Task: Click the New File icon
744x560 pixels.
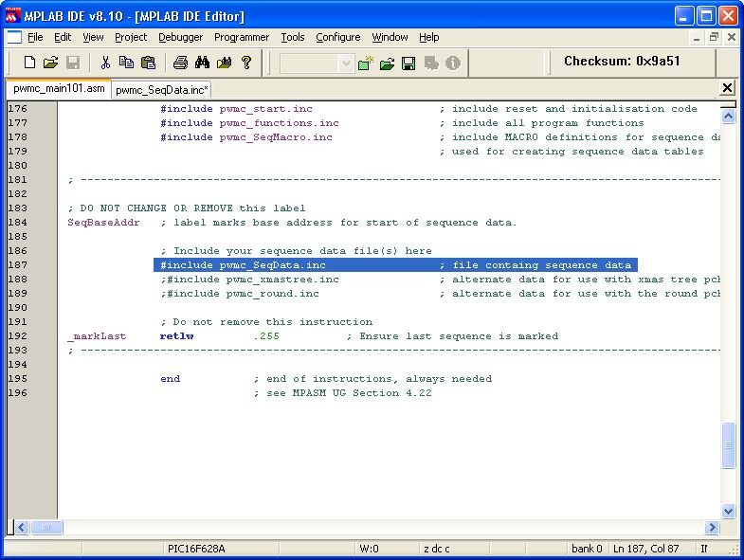Action: (x=30, y=63)
